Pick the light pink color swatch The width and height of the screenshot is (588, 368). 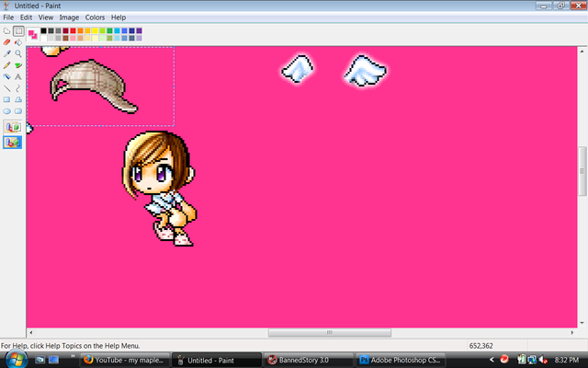click(73, 38)
